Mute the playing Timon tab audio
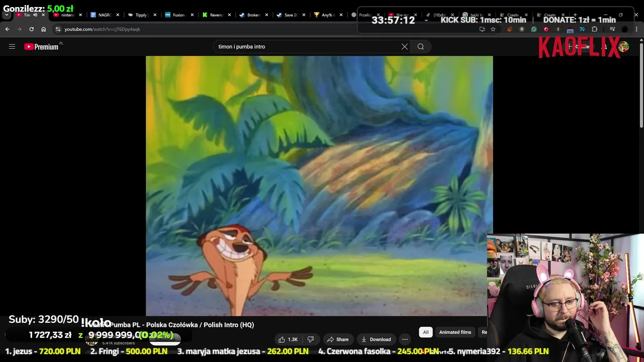Image resolution: width=644 pixels, height=362 pixels. coord(35,15)
